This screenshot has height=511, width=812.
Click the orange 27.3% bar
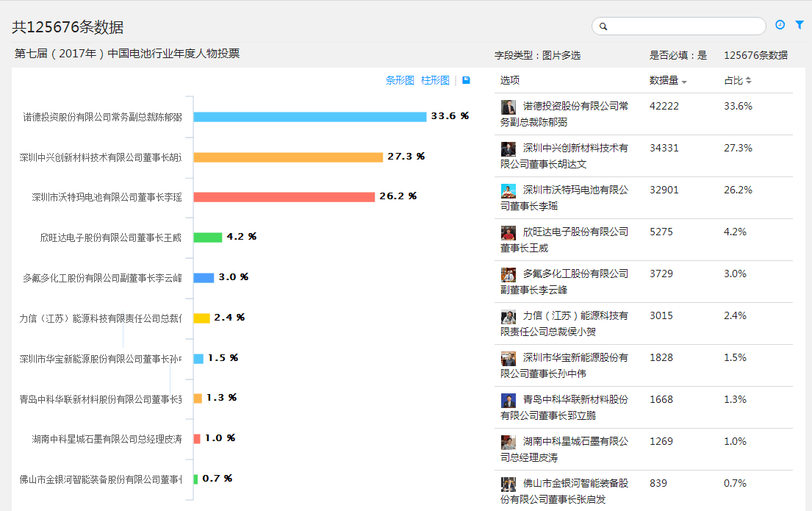tap(288, 157)
